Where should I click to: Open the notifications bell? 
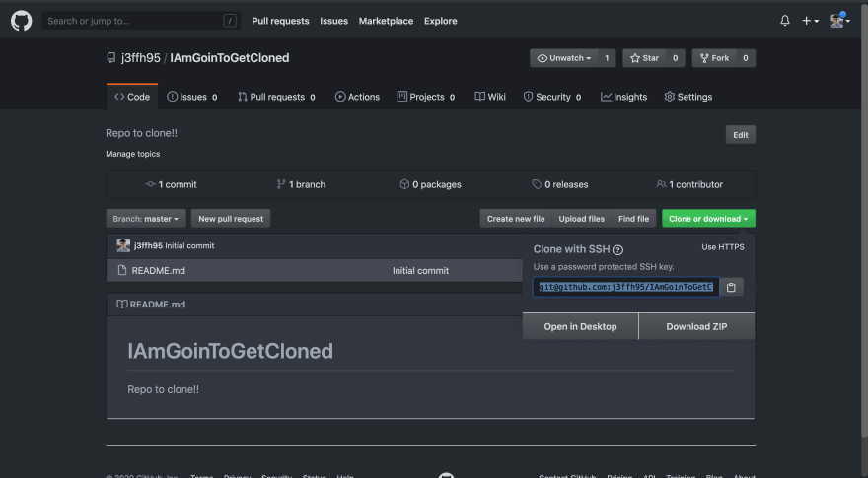[x=784, y=21]
